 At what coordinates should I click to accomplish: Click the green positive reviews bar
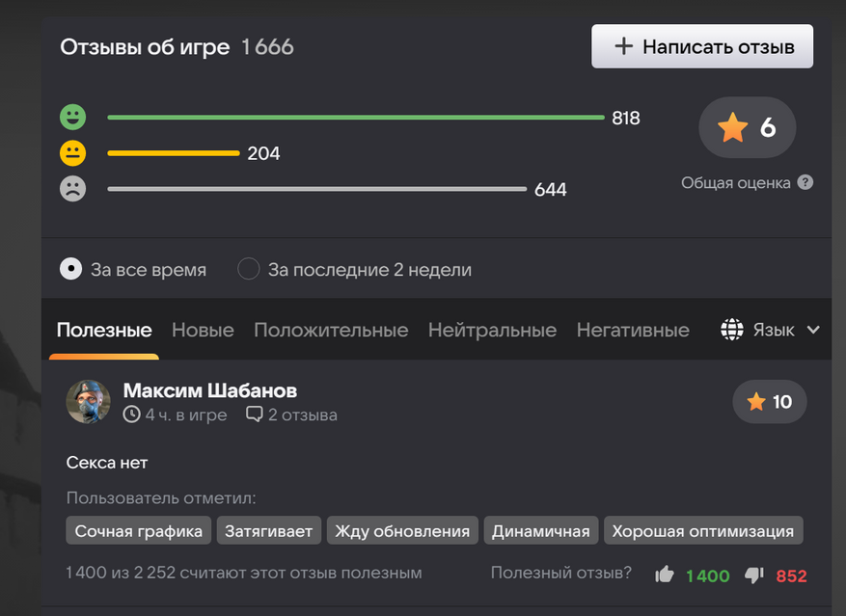355,118
